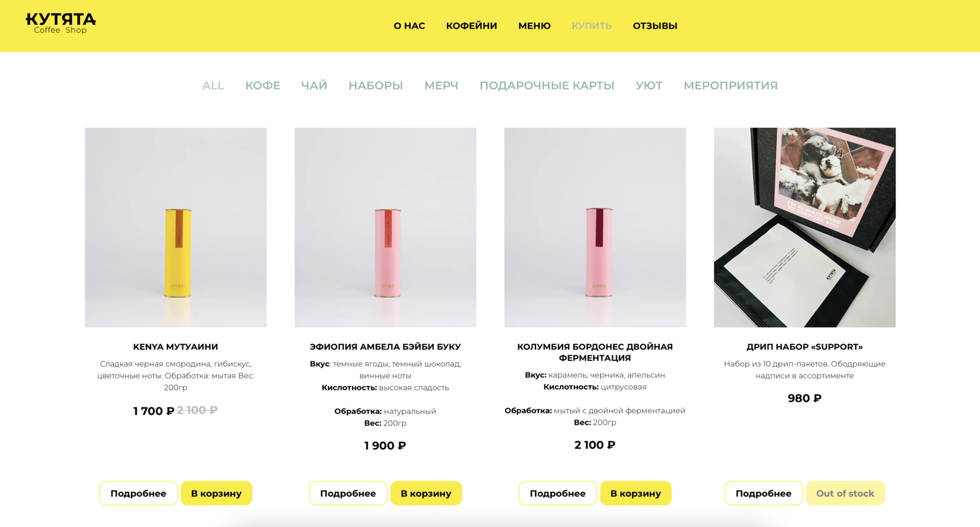Viewport: 980px width, 527px height.
Task: Open the МЕРОПРИЯТИЯ category tab
Action: pyautogui.click(x=730, y=86)
